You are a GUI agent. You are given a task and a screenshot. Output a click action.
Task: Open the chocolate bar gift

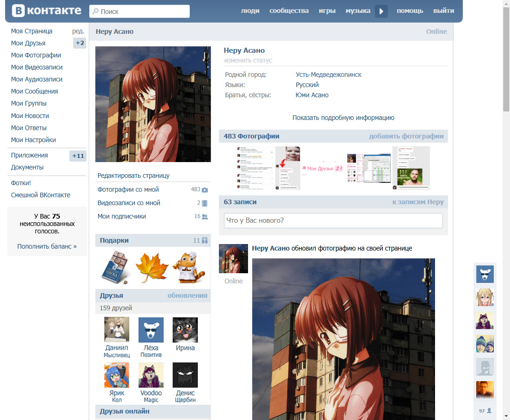point(115,268)
